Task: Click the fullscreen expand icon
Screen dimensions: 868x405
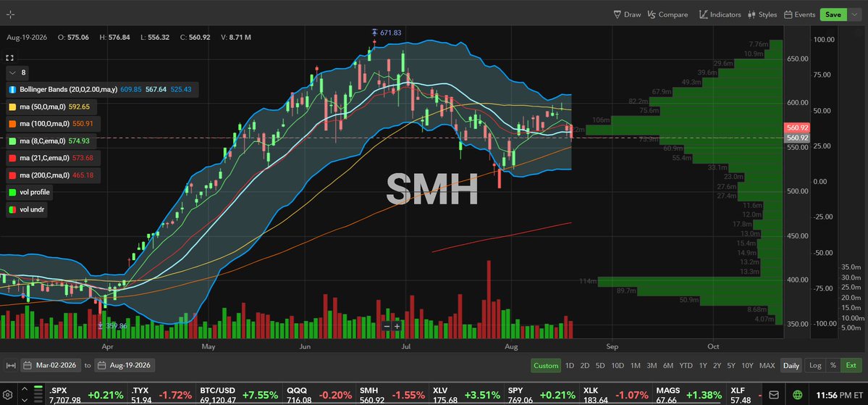Action: point(10,58)
